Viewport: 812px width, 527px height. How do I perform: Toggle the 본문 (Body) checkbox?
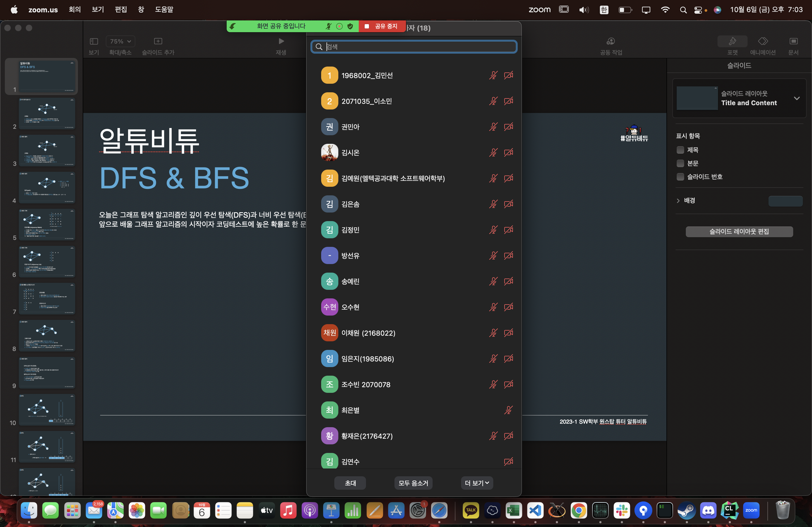[x=680, y=163]
